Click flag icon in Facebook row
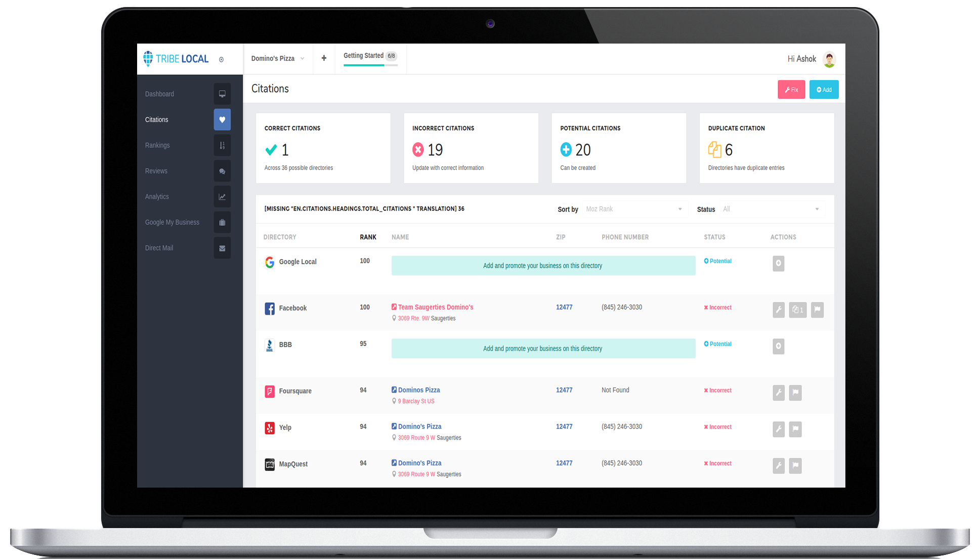The image size is (980, 559). click(818, 310)
